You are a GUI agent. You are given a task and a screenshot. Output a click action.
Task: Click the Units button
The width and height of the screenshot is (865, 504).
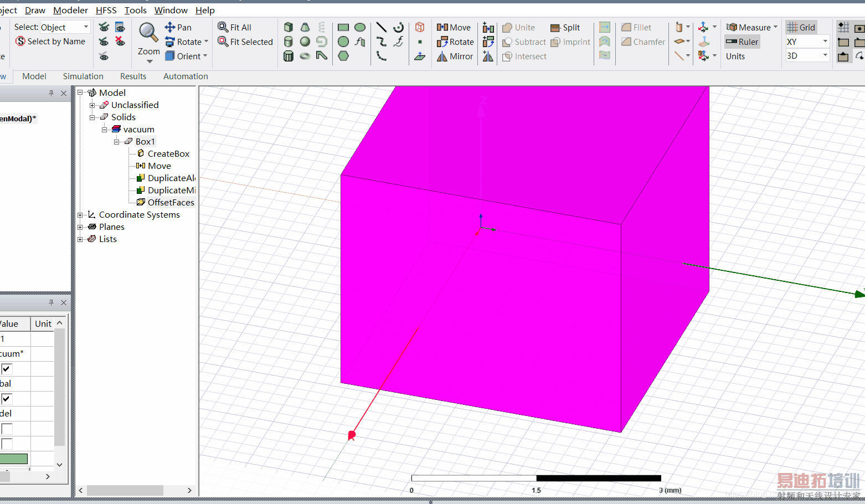tap(735, 56)
